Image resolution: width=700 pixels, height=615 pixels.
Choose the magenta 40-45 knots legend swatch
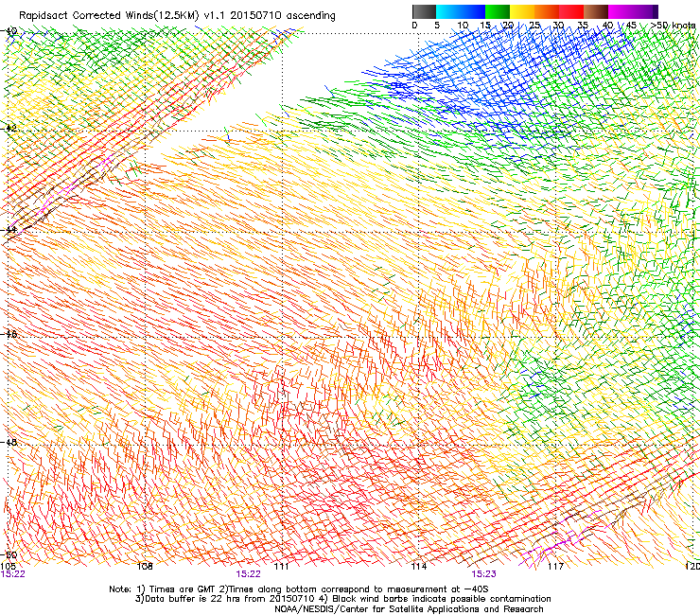[621, 11]
